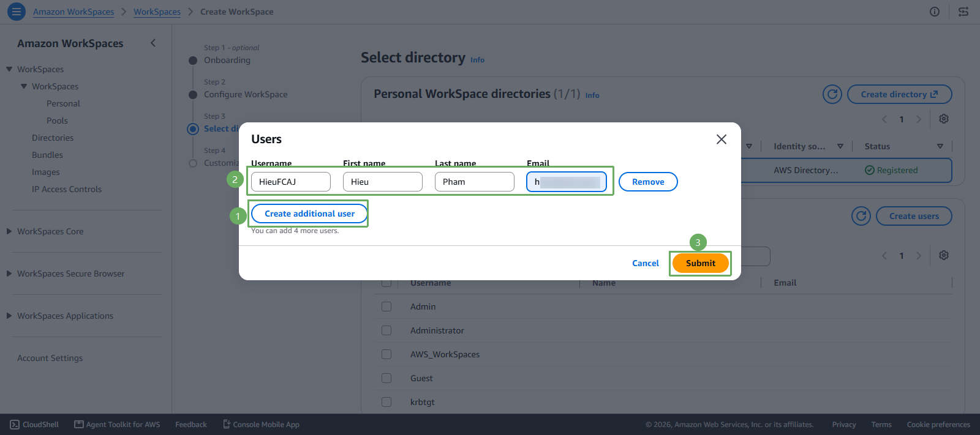
Task: Go to Step 2 Configure WorkSpace
Action: point(246,94)
